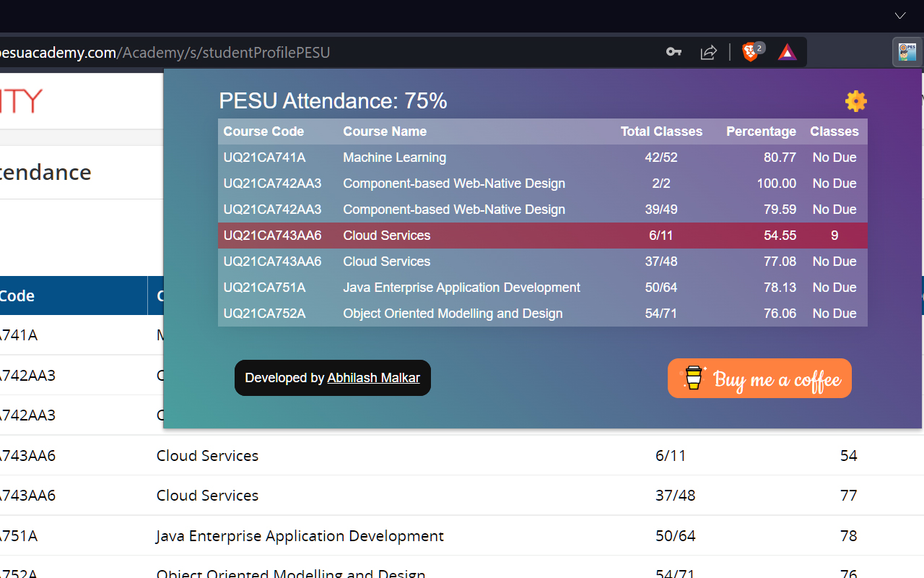This screenshot has height=578, width=924.
Task: Click the No Due cell for Machine Learning
Action: (x=834, y=158)
